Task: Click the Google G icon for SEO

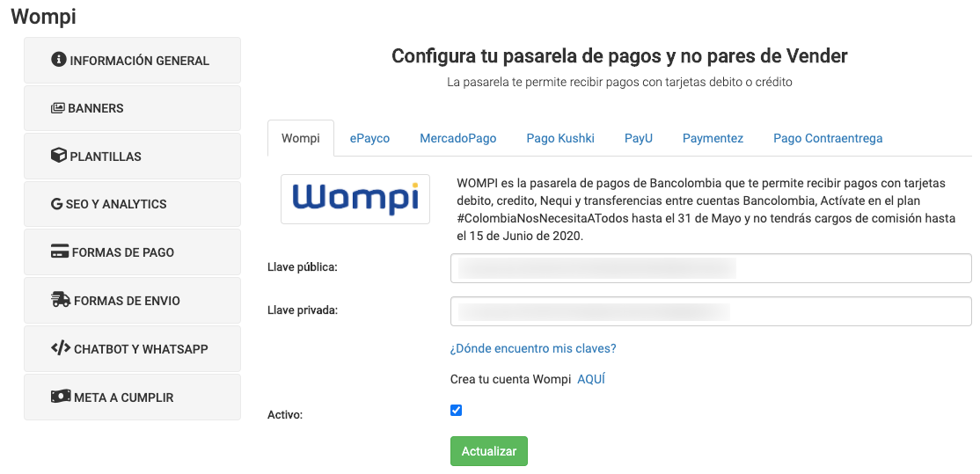Action: [56, 204]
